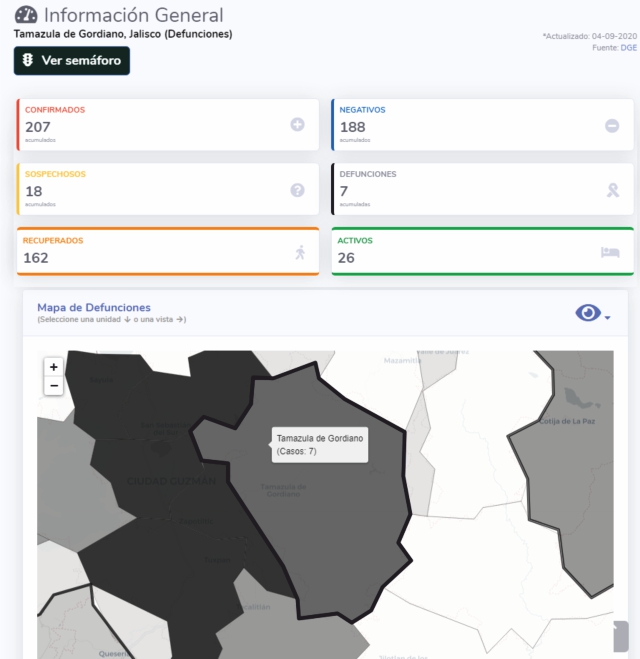
Task: Click the ribbon icon in the Defunciones card
Action: (x=612, y=189)
